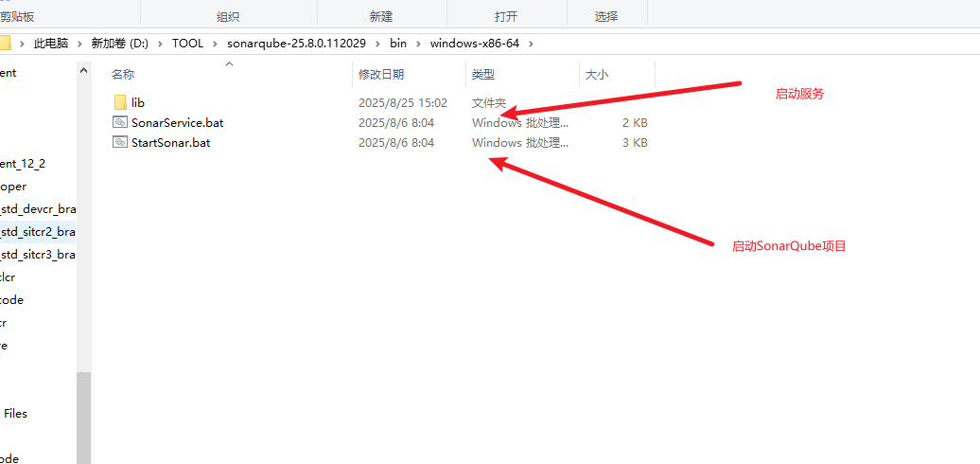Sort files by 名称 column header

pyautogui.click(x=123, y=75)
